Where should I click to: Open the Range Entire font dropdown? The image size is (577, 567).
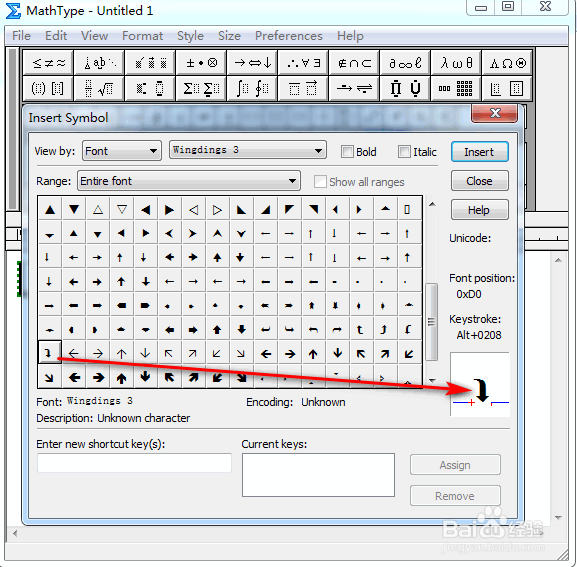[189, 181]
